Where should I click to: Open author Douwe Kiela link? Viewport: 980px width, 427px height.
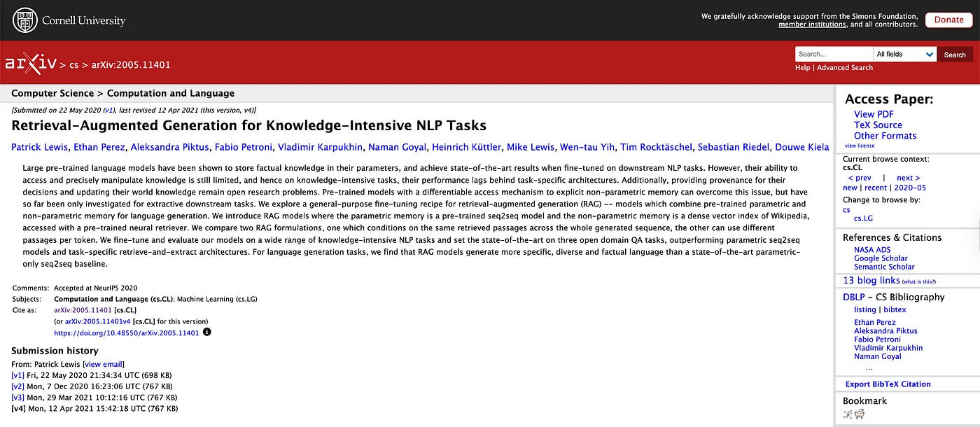coord(801,147)
